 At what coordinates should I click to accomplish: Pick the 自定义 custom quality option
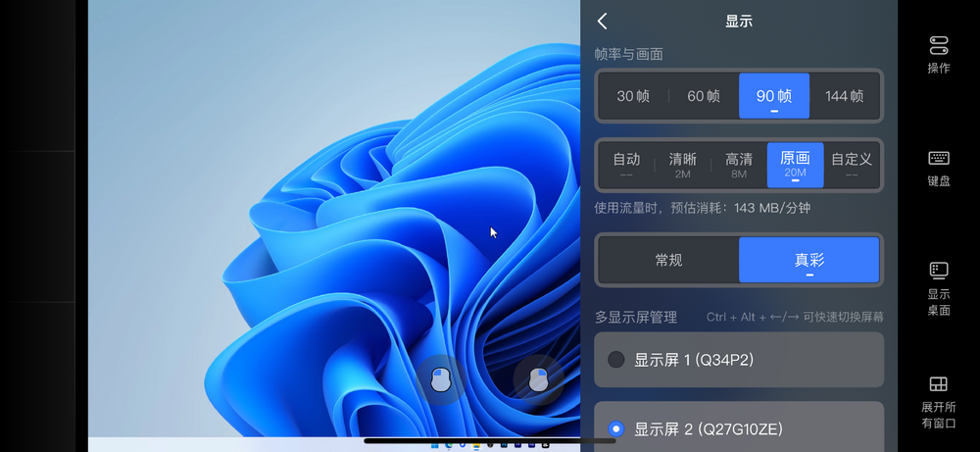(x=851, y=164)
